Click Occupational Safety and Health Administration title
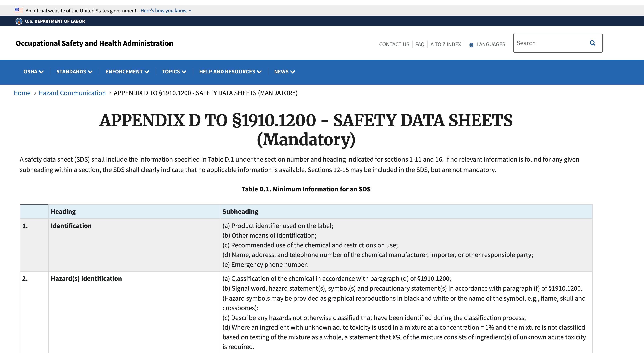Screen dimensions: 644x353 click(94, 43)
